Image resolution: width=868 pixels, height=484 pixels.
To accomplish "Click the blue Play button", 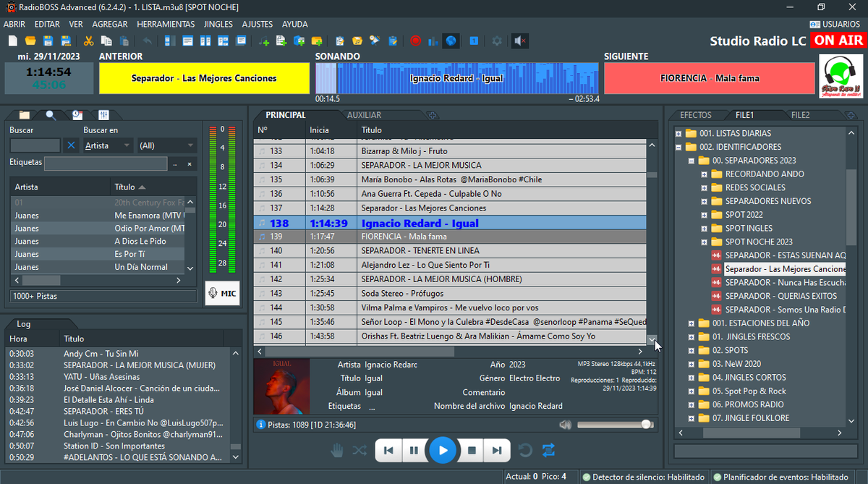I will (x=443, y=451).
